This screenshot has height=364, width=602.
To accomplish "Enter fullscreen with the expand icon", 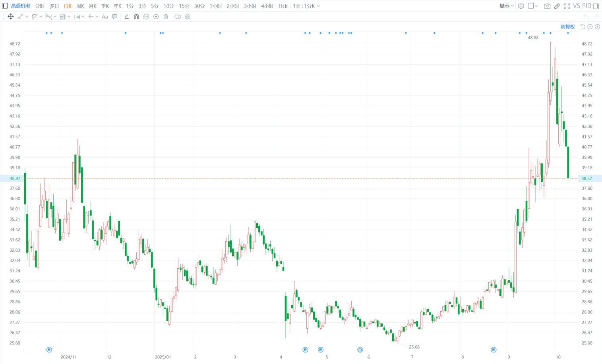I will coord(567,6).
